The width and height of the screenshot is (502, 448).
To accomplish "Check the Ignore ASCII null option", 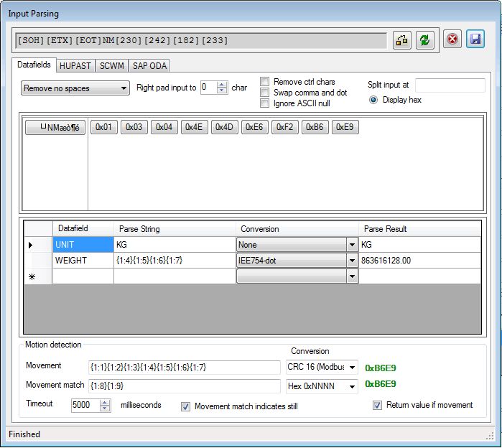I will point(264,103).
